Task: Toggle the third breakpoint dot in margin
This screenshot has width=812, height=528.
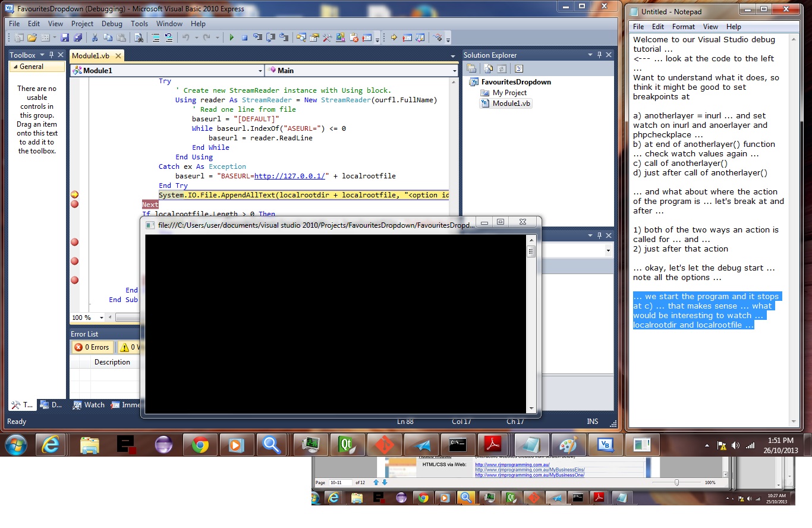Action: tap(74, 242)
